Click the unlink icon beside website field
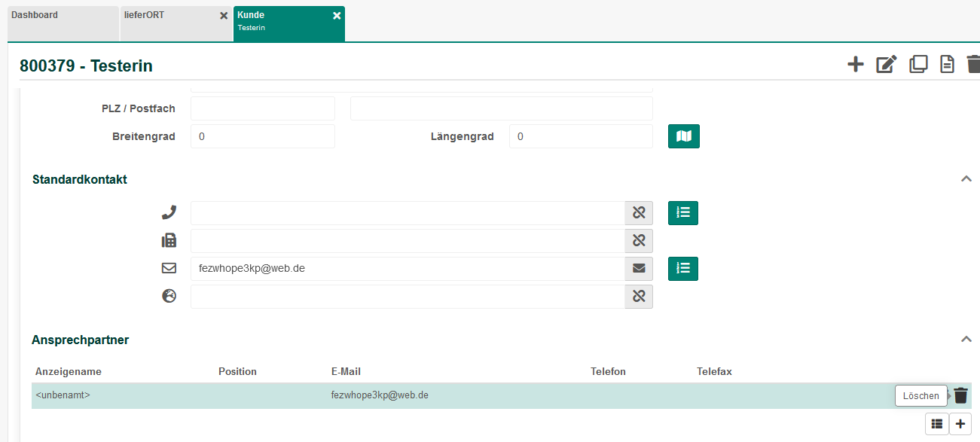The height and width of the screenshot is (442, 980). [639, 297]
